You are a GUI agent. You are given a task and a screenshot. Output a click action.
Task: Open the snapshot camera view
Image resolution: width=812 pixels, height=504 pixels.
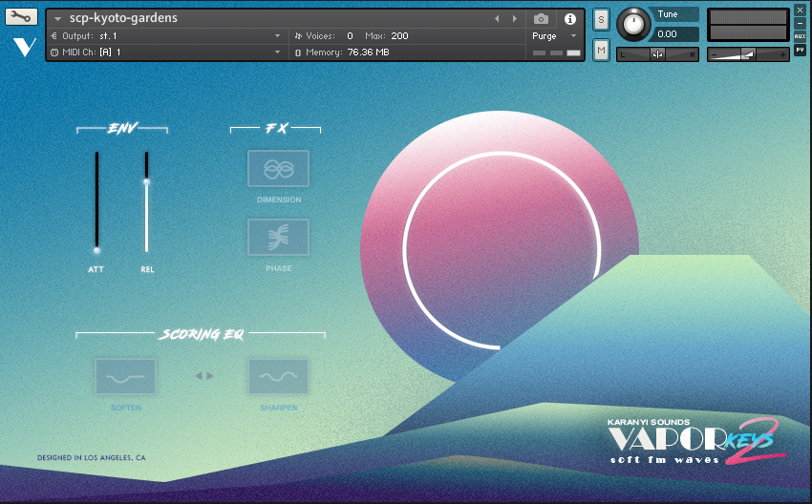(541, 19)
